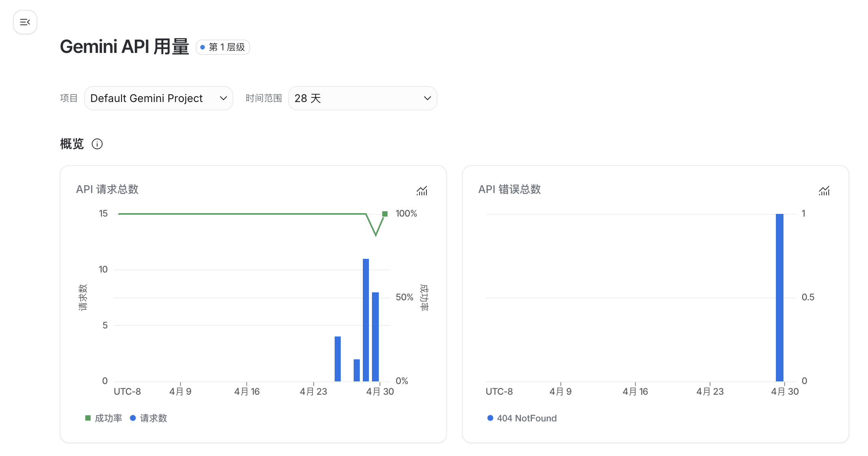Toggle the 404 NotFound legend item
Image resolution: width=868 pixels, height=456 pixels.
(x=522, y=418)
